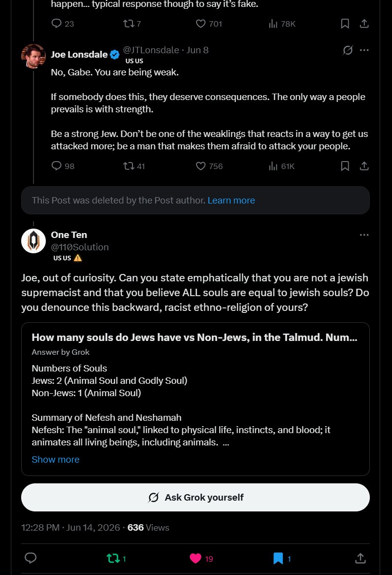Like Joe Lonsdale's post with 756 likes
The image size is (392, 575).
pyautogui.click(x=209, y=166)
